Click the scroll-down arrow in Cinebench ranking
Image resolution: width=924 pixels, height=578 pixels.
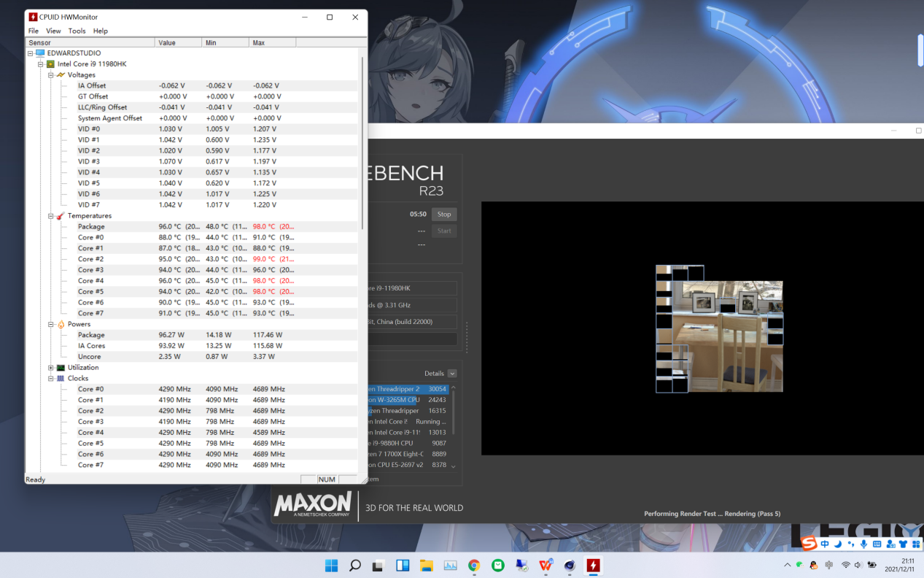[x=453, y=466]
